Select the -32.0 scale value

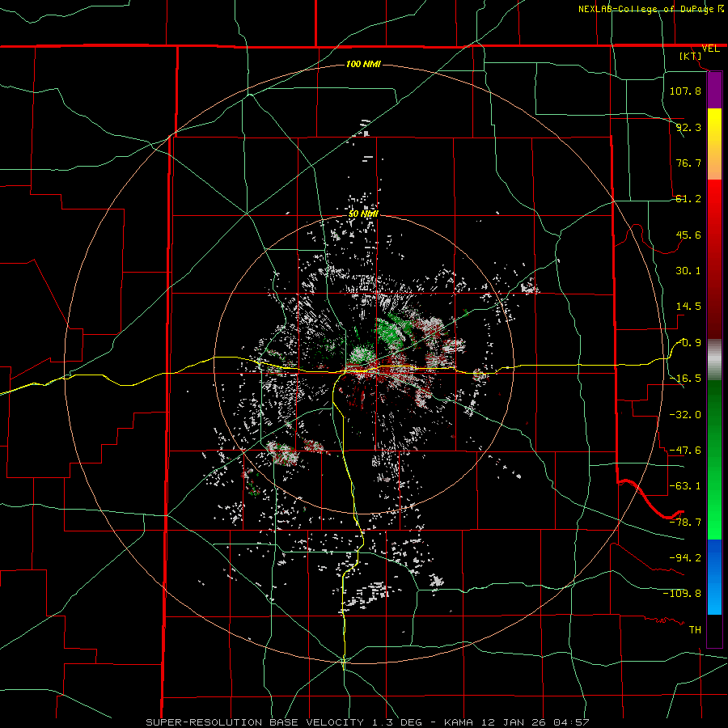click(x=685, y=415)
